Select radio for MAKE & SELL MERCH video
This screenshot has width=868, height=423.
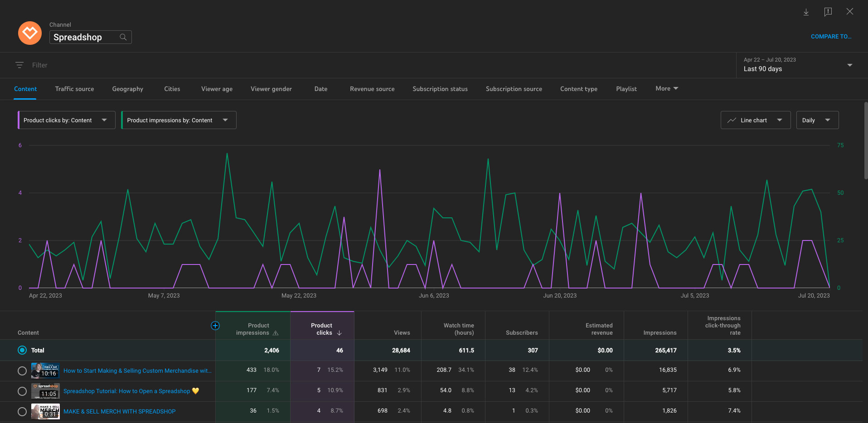pos(22,412)
